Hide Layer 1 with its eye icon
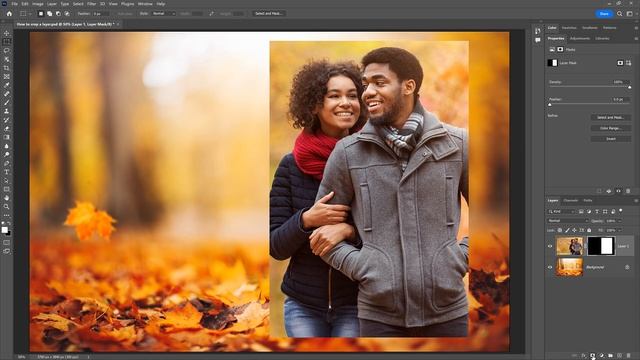Image resolution: width=640 pixels, height=360 pixels. (x=550, y=246)
